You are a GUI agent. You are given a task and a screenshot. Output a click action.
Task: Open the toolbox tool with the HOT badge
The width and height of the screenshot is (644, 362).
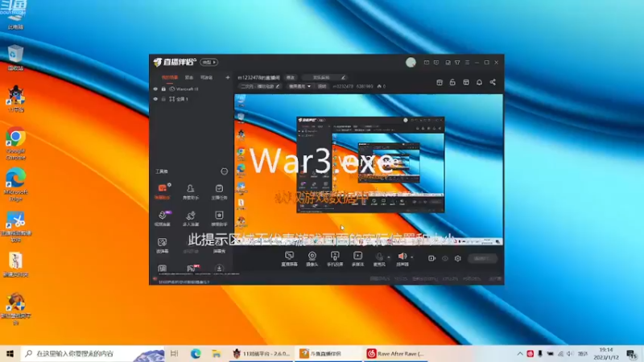[192, 269]
